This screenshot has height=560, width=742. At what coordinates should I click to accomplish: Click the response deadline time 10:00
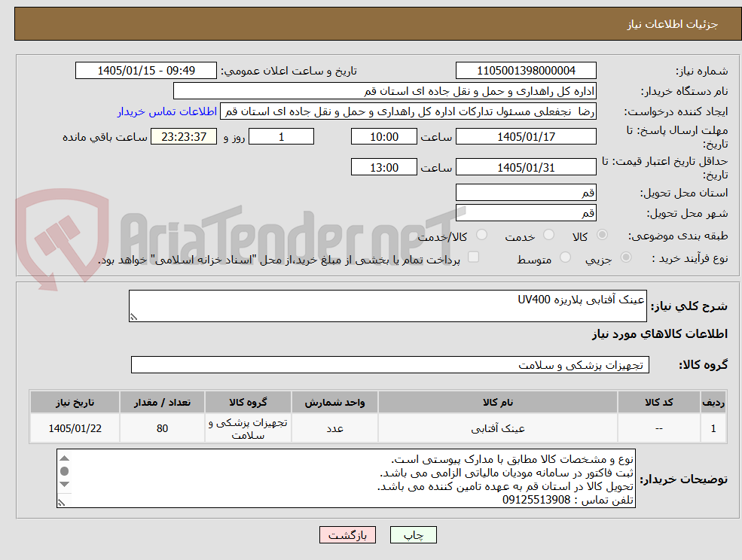pos(383,137)
